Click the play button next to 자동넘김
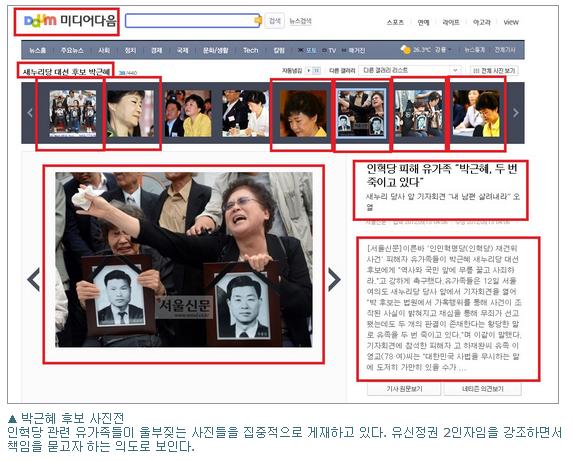The height and width of the screenshot is (462, 573). click(x=309, y=70)
